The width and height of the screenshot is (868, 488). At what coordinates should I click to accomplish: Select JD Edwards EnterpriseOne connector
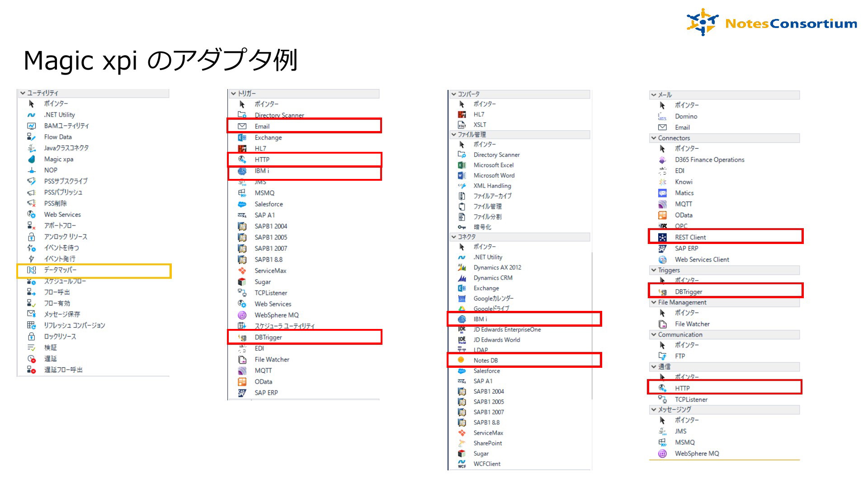pos(507,330)
